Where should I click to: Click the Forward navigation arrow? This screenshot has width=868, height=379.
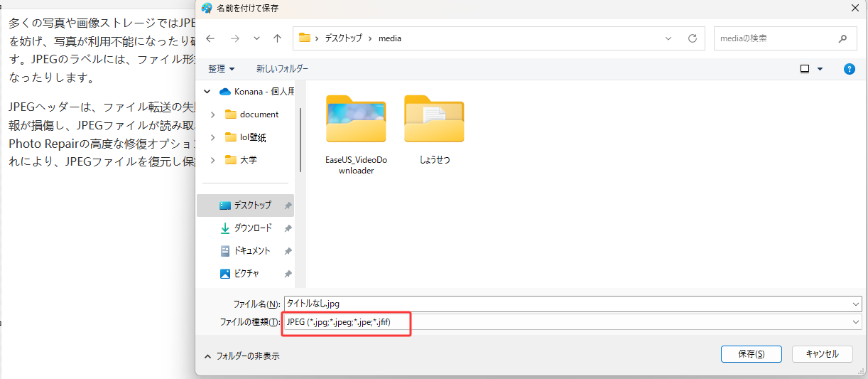coord(234,38)
